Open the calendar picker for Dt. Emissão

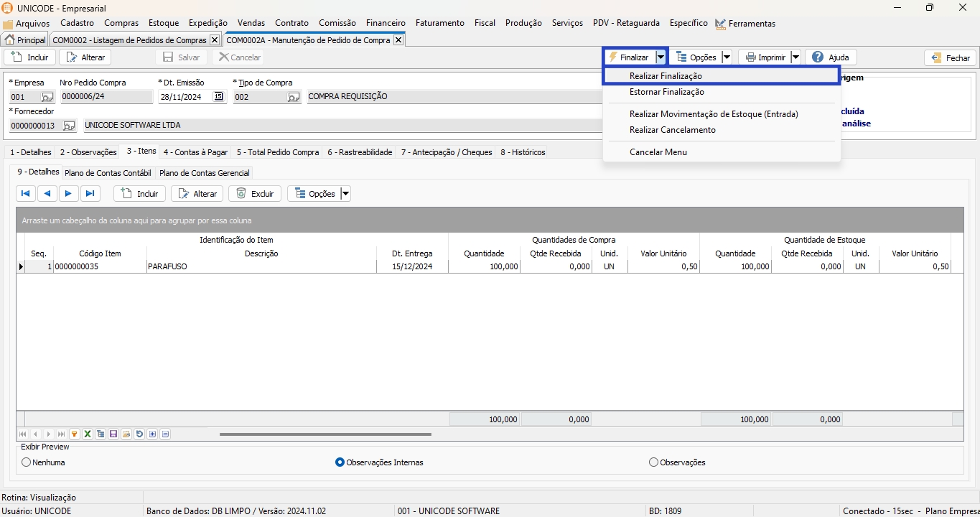(219, 97)
